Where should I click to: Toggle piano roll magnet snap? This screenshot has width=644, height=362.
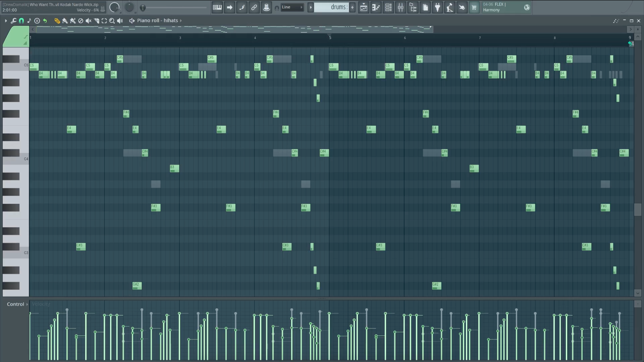[x=21, y=21]
